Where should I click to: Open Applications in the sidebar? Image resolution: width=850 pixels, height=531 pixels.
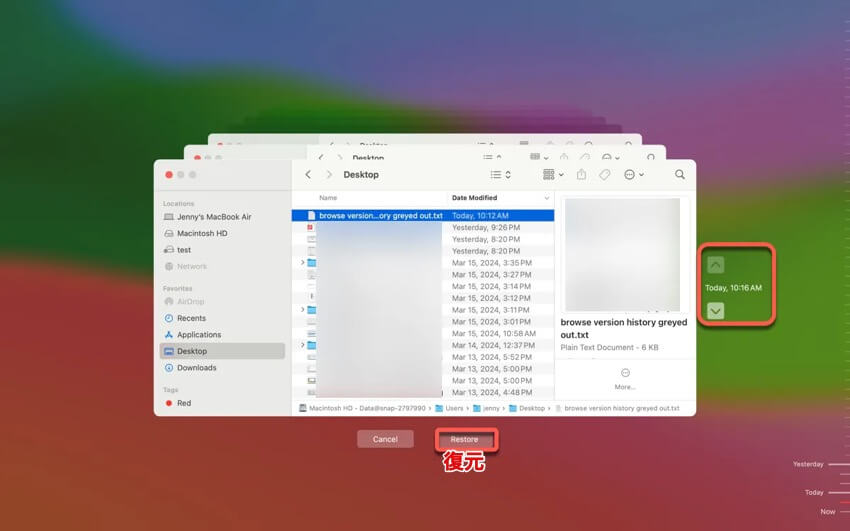[199, 335]
